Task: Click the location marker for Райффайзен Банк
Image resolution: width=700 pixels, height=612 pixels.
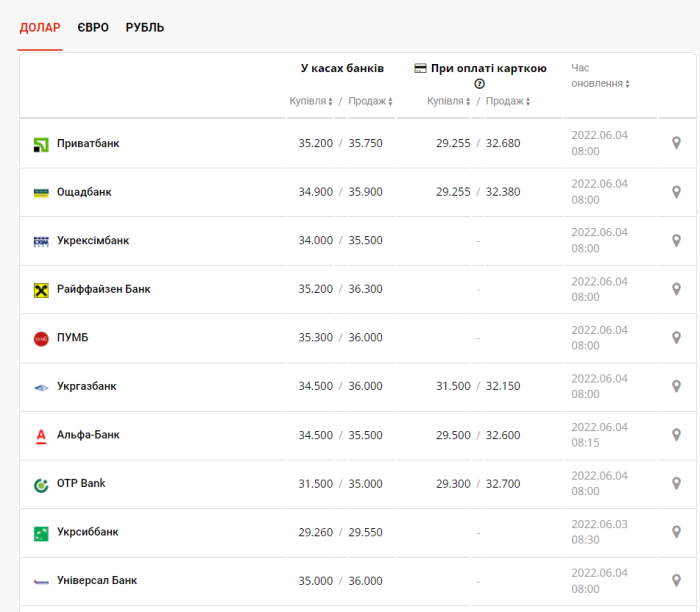Action: click(676, 289)
